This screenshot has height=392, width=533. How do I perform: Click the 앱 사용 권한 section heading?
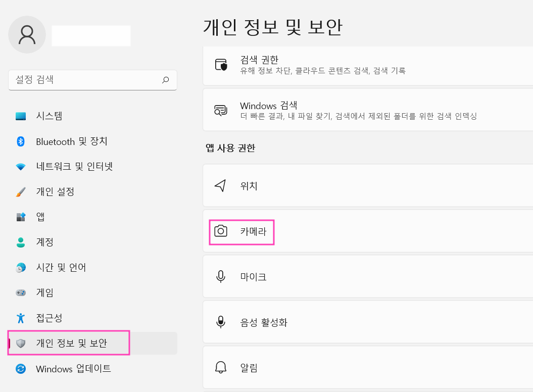230,148
